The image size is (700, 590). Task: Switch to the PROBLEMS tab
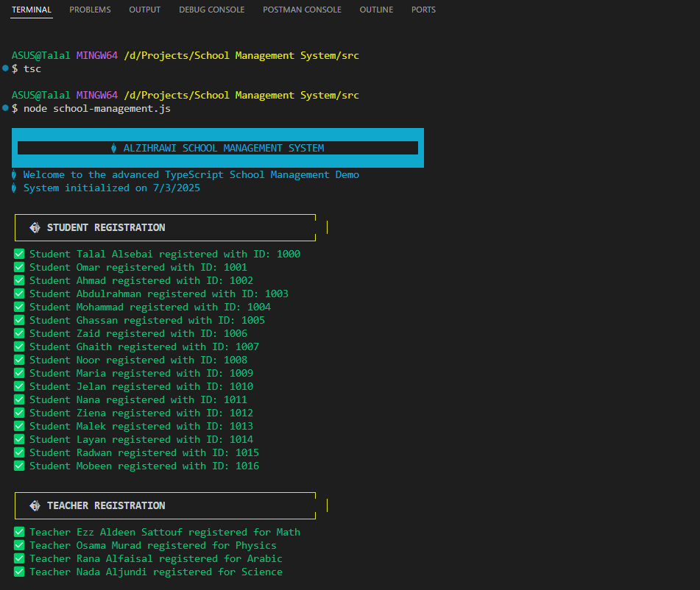coord(90,10)
